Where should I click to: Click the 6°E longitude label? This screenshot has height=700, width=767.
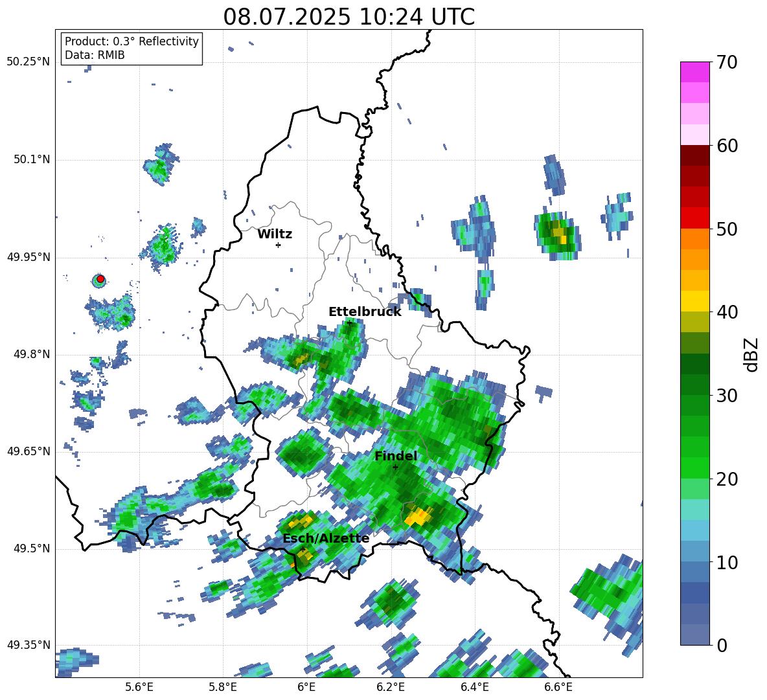(x=306, y=687)
